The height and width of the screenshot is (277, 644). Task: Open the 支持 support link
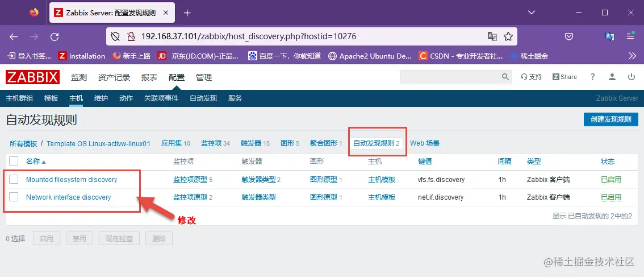531,77
